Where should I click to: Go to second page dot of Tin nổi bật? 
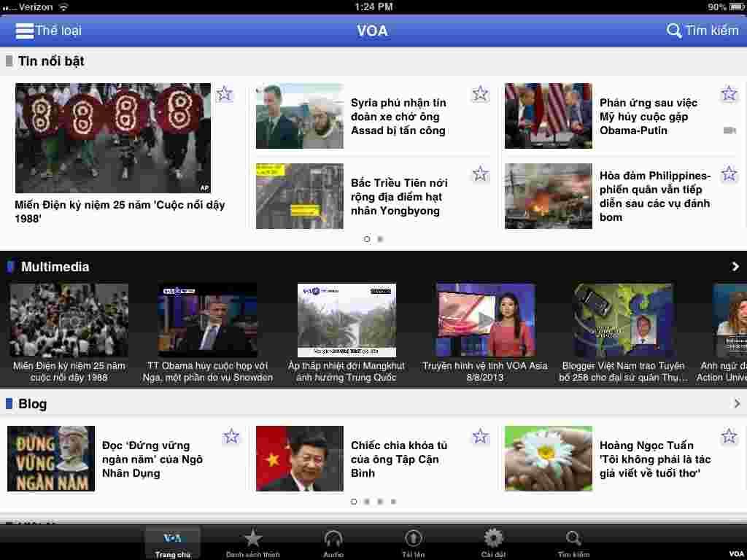pyautogui.click(x=380, y=239)
